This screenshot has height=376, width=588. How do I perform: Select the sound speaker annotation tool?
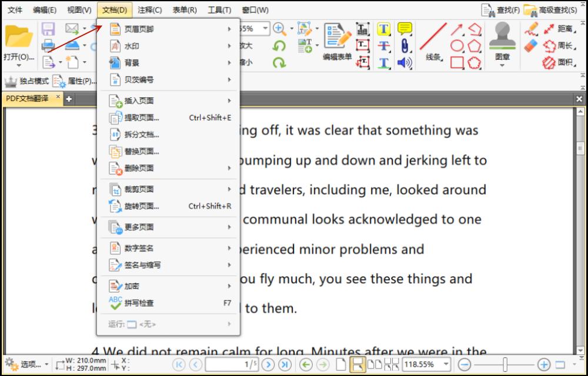tap(405, 62)
